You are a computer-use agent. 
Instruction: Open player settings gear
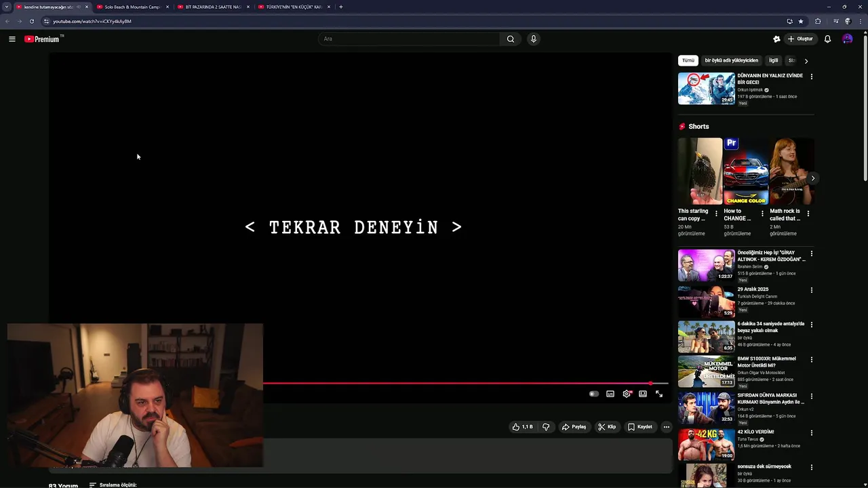click(x=627, y=394)
